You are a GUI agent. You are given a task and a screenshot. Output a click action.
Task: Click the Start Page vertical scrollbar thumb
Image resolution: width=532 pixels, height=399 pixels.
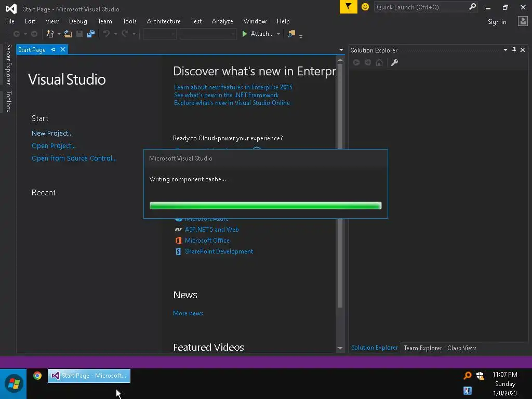click(x=340, y=186)
